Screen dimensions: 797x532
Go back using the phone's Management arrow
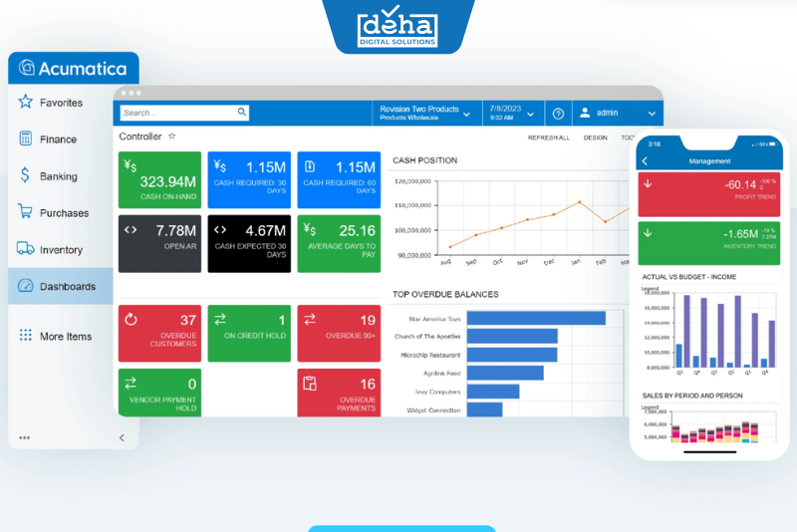click(645, 161)
